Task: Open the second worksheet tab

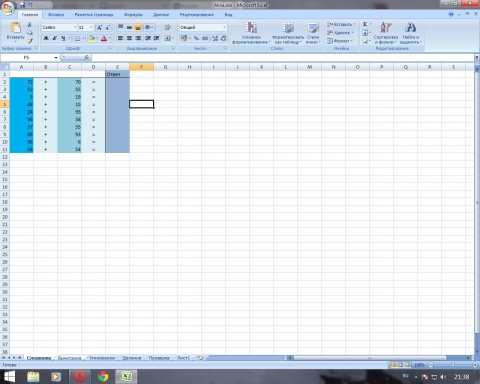Action: [69, 358]
